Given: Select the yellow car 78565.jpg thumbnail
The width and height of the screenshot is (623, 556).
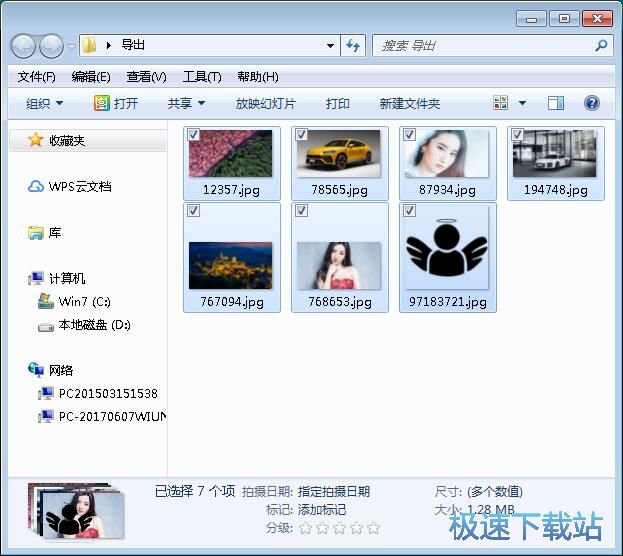Looking at the screenshot, I should coord(339,154).
